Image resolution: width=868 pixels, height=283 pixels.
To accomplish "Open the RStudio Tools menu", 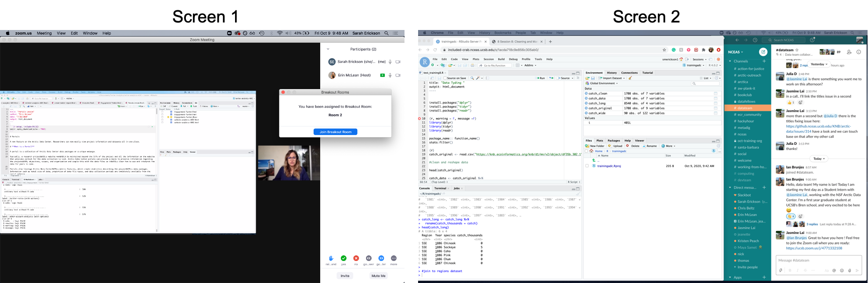I will point(538,60).
